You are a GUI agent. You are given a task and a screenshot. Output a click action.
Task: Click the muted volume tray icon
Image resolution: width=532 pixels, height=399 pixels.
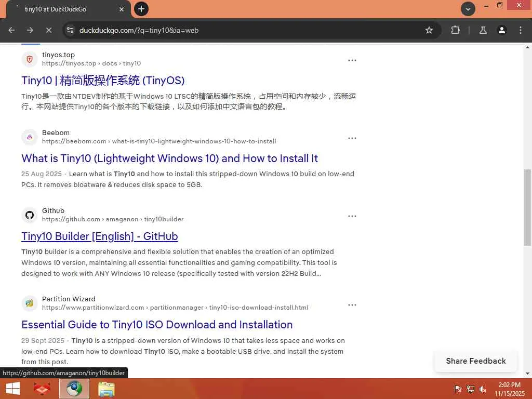pos(483,389)
